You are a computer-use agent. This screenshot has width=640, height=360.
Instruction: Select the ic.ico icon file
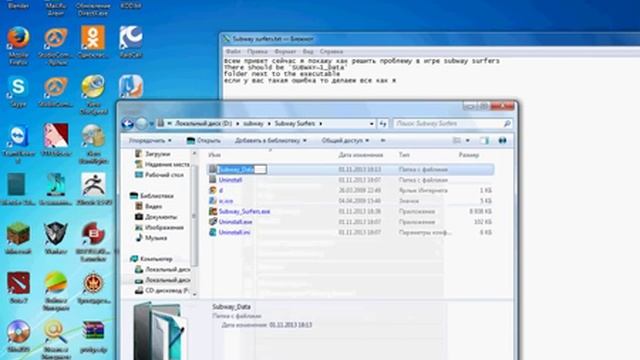click(226, 201)
